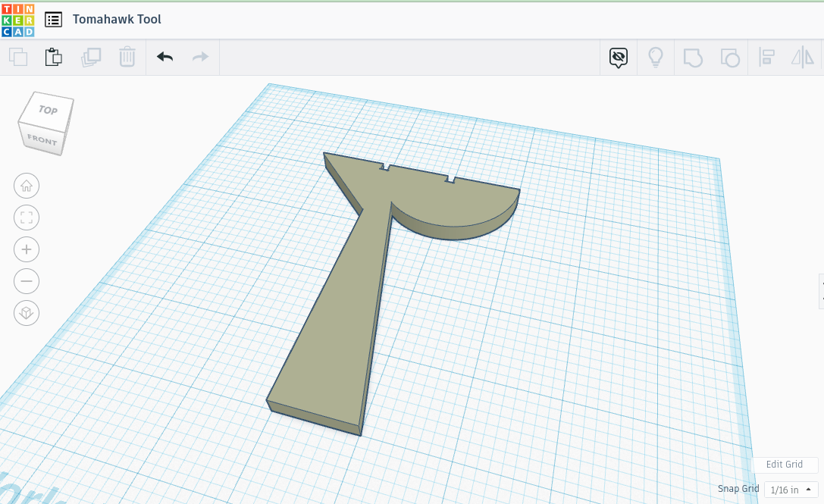The image size is (824, 504).
Task: Click the Edit Grid button
Action: coord(785,465)
